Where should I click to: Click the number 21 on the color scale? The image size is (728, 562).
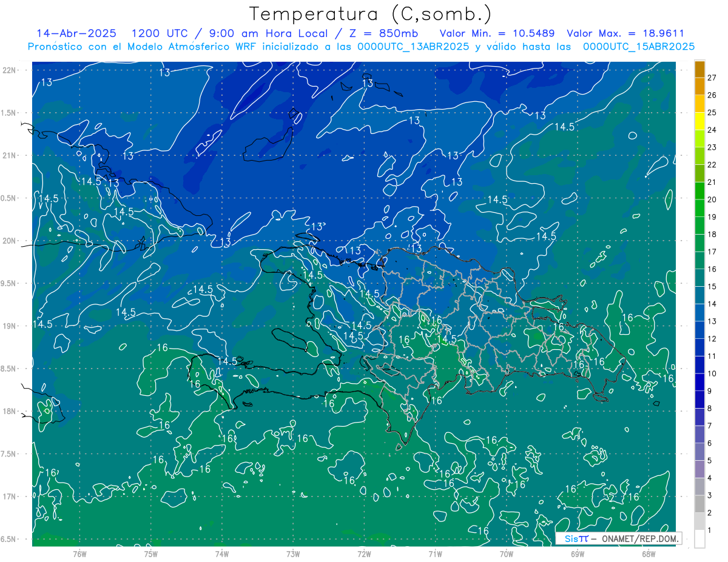click(x=712, y=182)
